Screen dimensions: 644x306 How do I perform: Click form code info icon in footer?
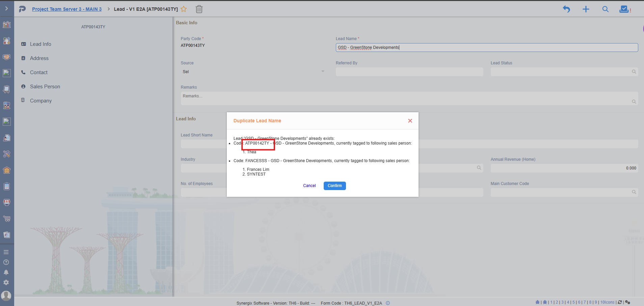coord(388,303)
